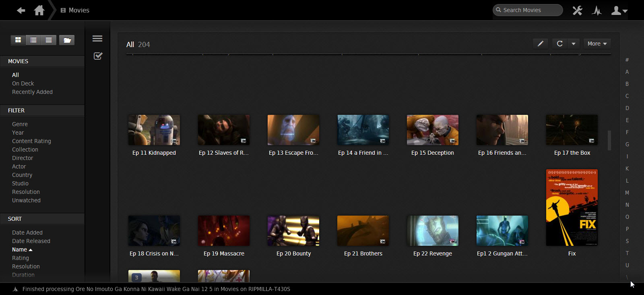The image size is (644, 295).
Task: Open Ep 14 a Friend in ... thumbnail
Action: pos(363,130)
